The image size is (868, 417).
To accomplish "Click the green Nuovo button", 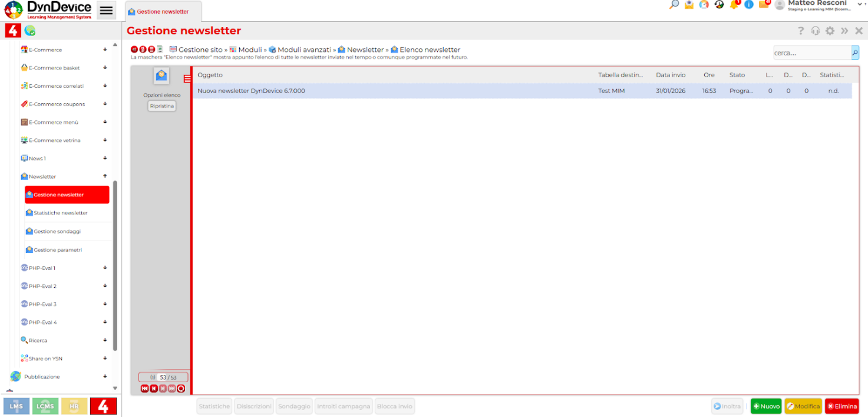I will [766, 406].
